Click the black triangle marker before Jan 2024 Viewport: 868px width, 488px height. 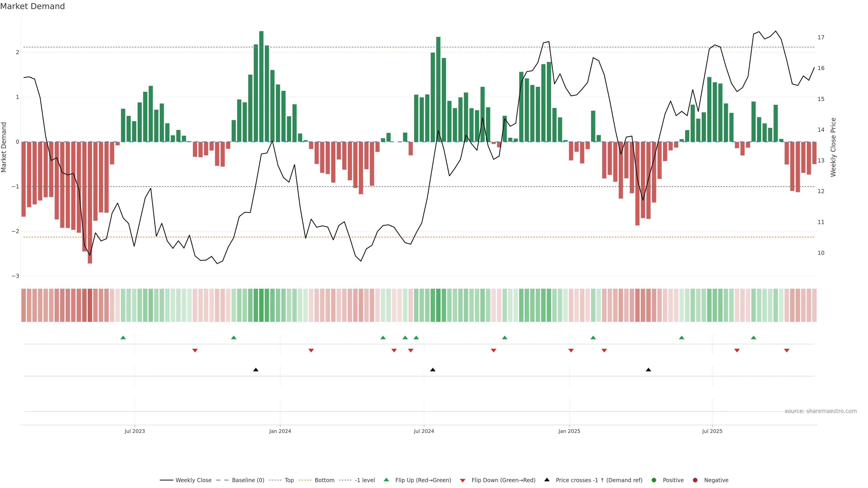(256, 370)
